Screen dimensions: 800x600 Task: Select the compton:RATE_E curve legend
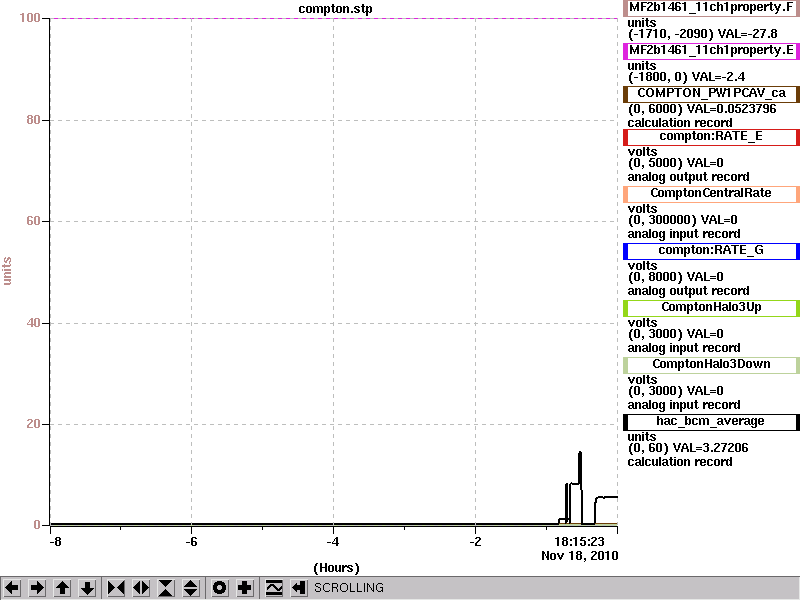point(711,136)
